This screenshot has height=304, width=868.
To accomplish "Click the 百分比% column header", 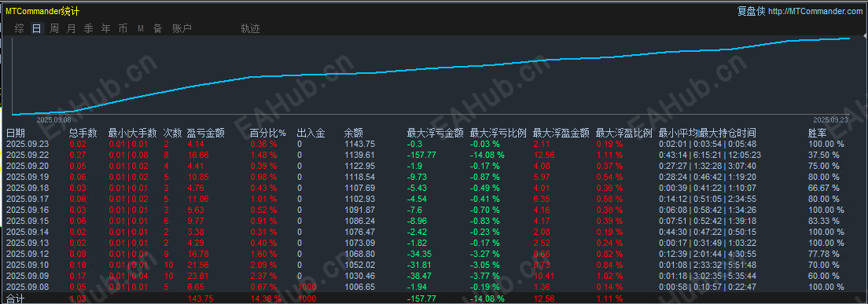I will tap(268, 134).
